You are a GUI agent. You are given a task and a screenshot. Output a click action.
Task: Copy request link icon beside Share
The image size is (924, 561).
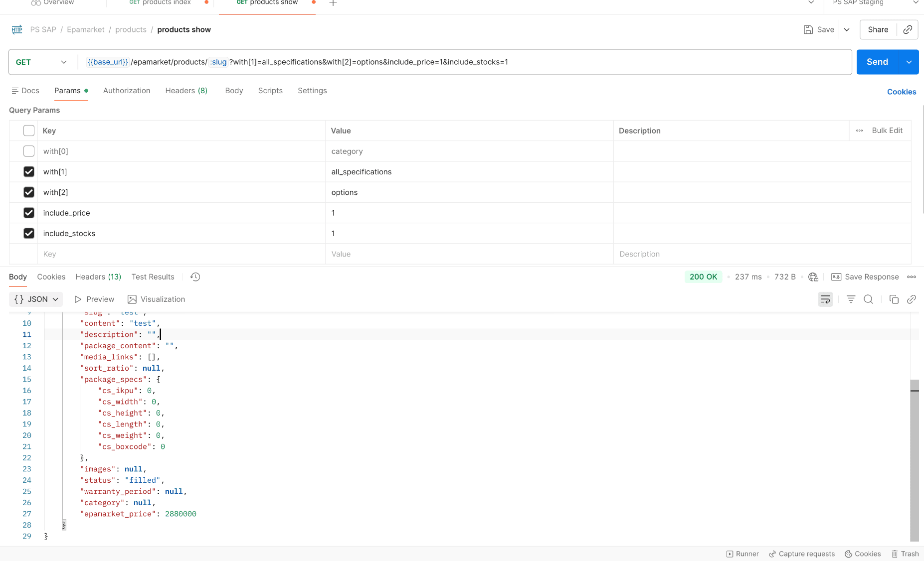pyautogui.click(x=908, y=30)
